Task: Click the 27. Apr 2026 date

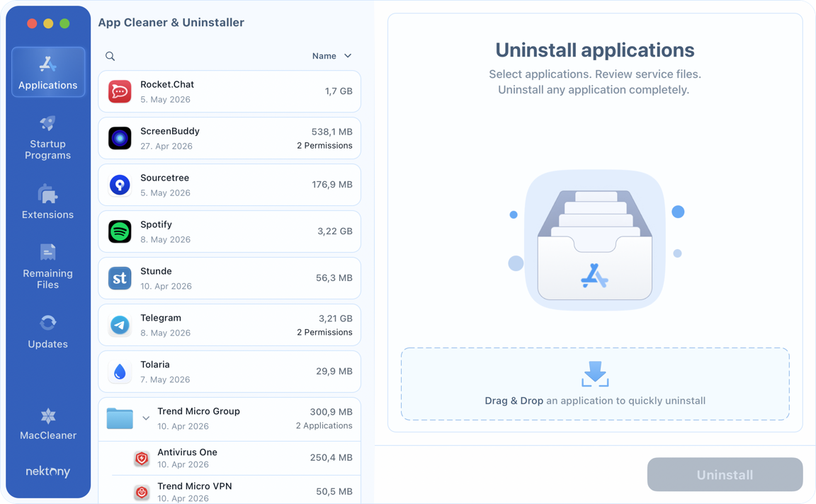Action: click(166, 146)
